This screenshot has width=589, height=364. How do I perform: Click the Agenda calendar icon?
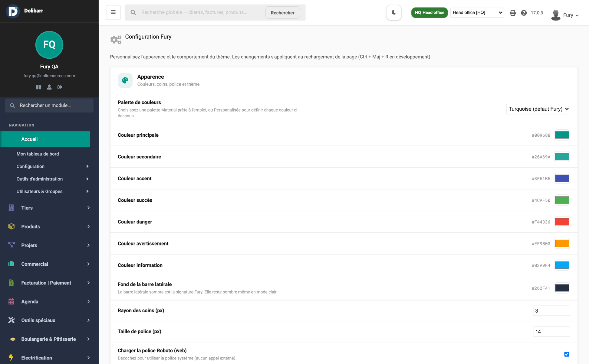(x=11, y=301)
